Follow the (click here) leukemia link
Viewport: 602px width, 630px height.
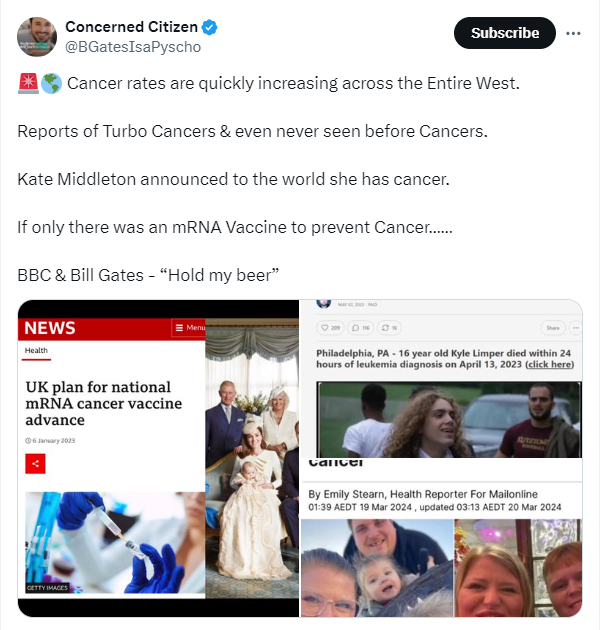549,364
